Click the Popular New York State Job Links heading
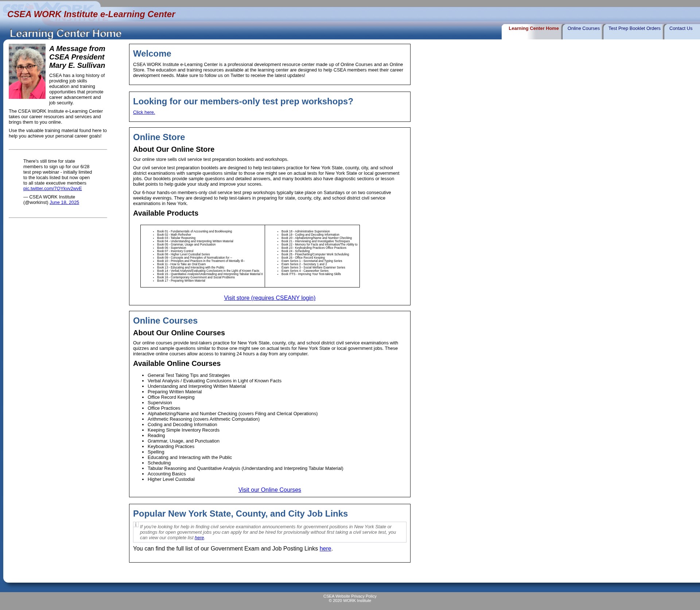This screenshot has width=700, height=610. (240, 514)
